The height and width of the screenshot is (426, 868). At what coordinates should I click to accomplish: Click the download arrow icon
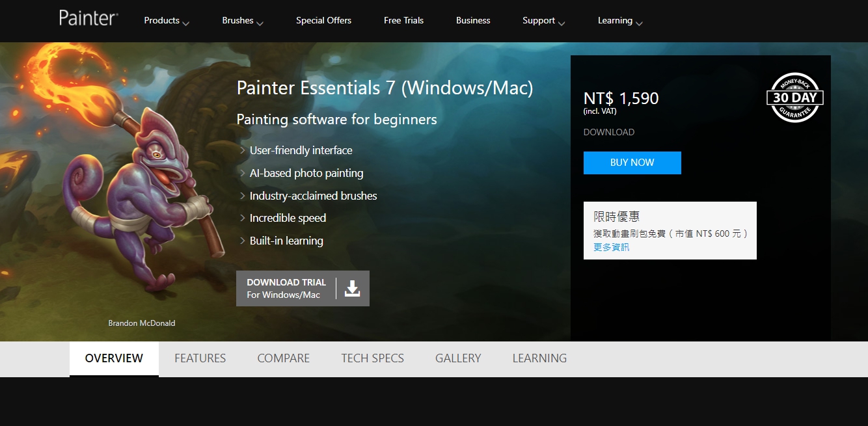tap(352, 288)
